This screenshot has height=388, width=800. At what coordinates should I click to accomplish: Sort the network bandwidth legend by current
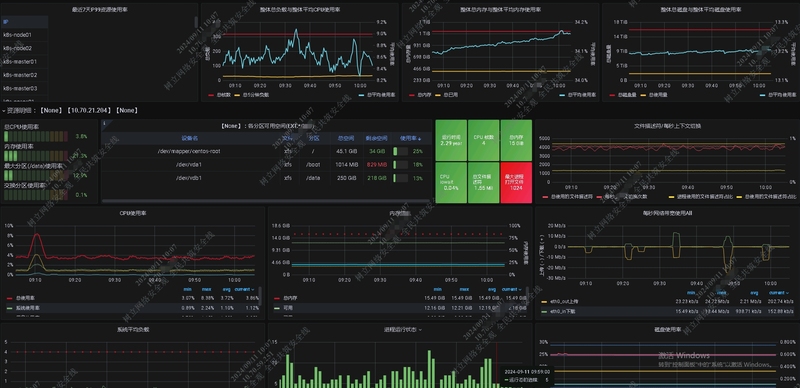tap(780, 293)
